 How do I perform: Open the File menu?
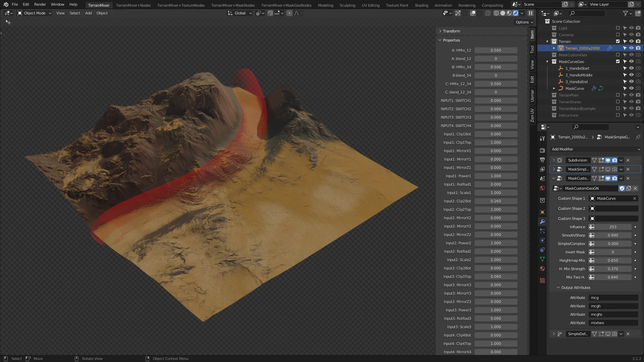click(x=15, y=4)
